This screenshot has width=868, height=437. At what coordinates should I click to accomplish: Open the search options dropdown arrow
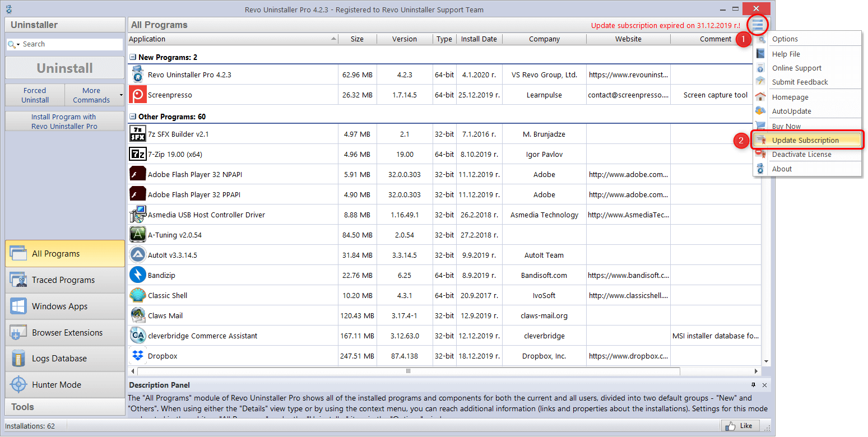click(18, 45)
